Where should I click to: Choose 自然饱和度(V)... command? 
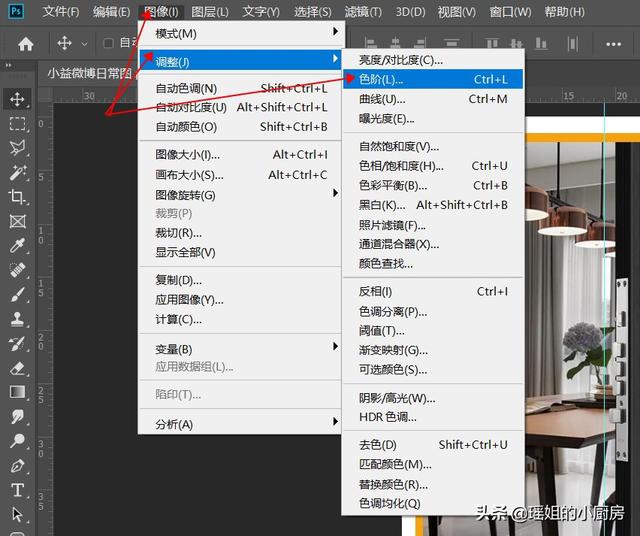433,146
